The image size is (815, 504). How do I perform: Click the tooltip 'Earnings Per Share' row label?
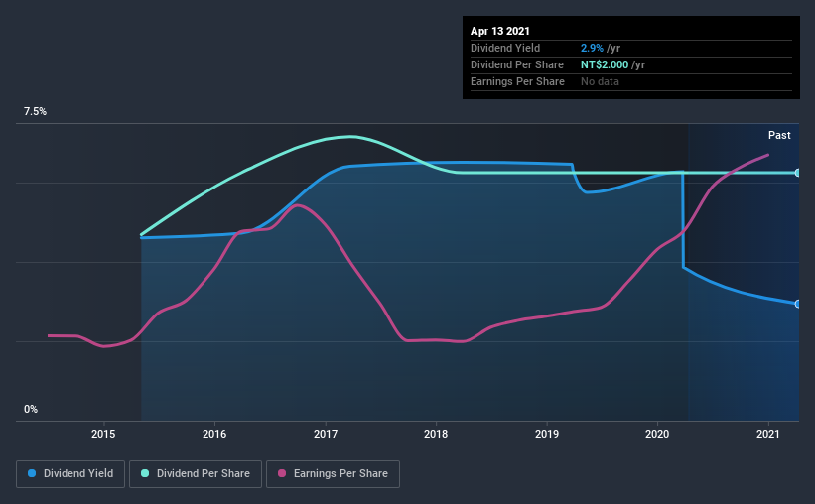coord(517,81)
